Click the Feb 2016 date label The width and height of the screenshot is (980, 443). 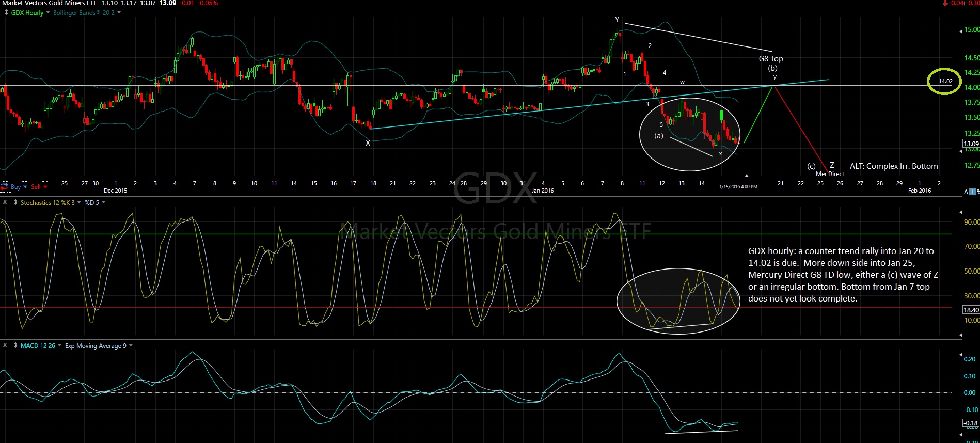click(x=920, y=191)
